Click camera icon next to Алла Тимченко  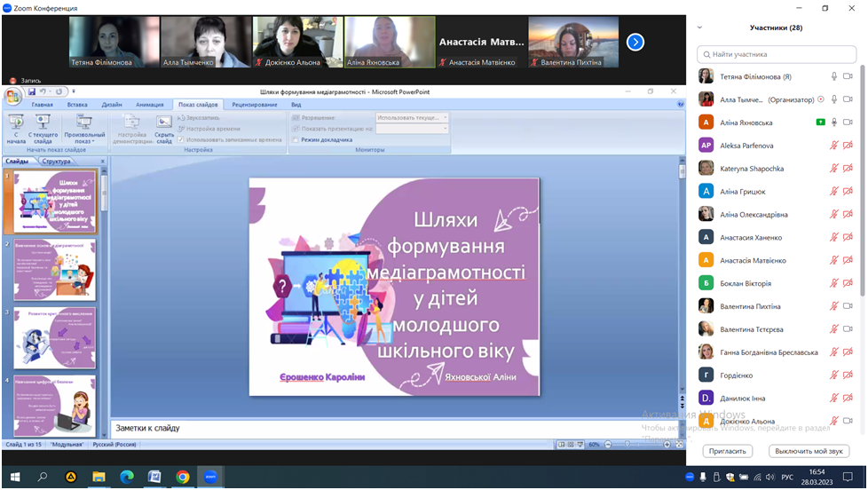(848, 99)
